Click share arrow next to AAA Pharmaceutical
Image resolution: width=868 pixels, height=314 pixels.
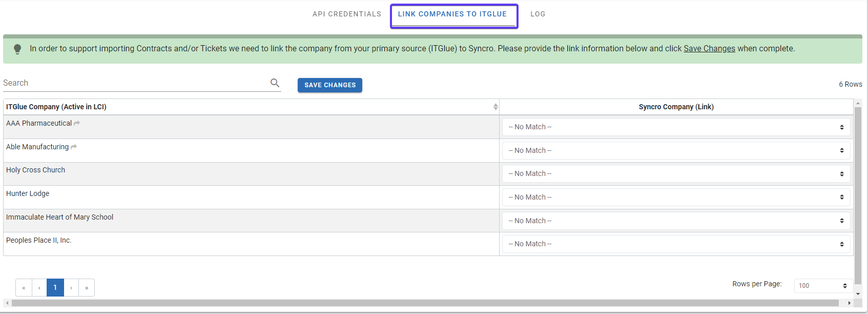[77, 123]
